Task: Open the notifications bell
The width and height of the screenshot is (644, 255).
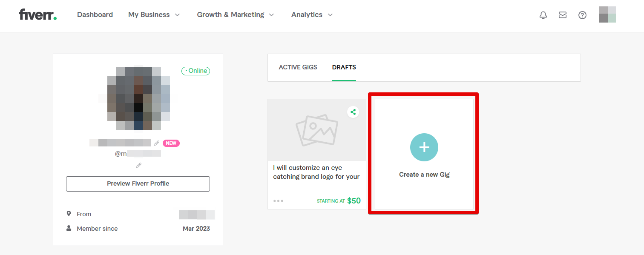Action: click(x=543, y=15)
